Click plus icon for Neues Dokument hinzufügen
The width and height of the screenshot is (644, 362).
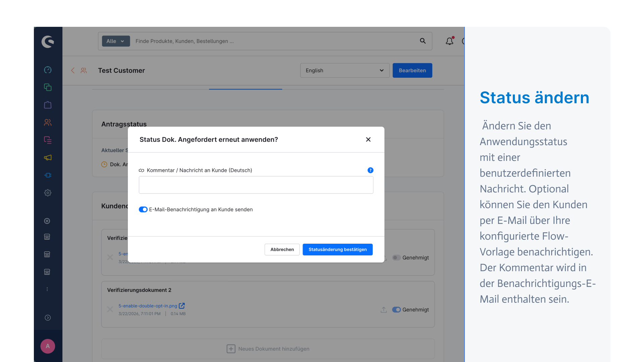tap(231, 349)
